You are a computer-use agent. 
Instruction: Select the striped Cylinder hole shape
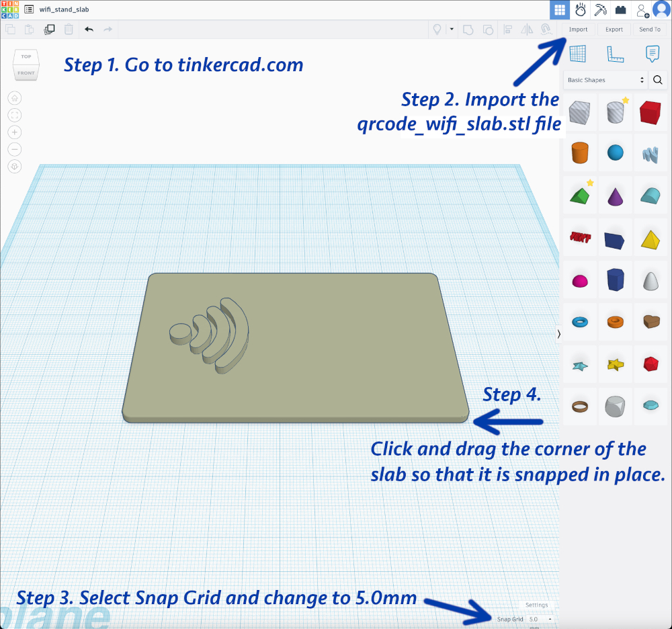tap(616, 113)
